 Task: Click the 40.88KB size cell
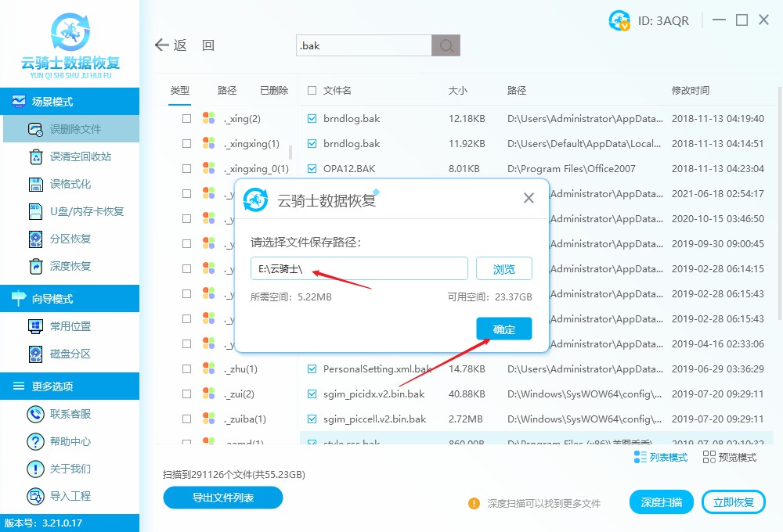(x=467, y=394)
